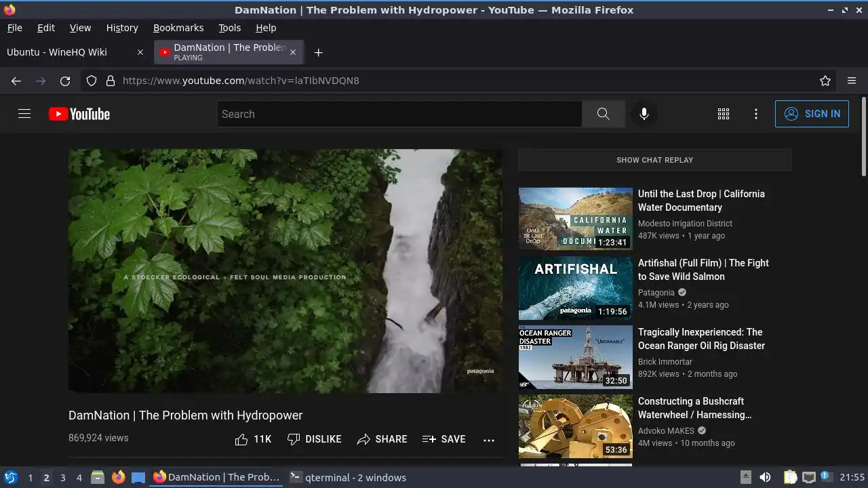Visit Advoko MAKES channel

pos(667,431)
